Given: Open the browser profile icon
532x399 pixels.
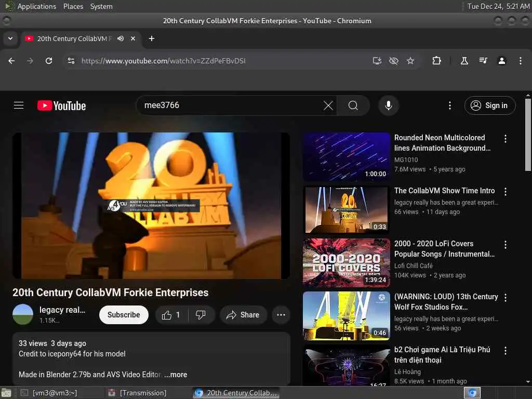Looking at the screenshot, I should coord(502,61).
